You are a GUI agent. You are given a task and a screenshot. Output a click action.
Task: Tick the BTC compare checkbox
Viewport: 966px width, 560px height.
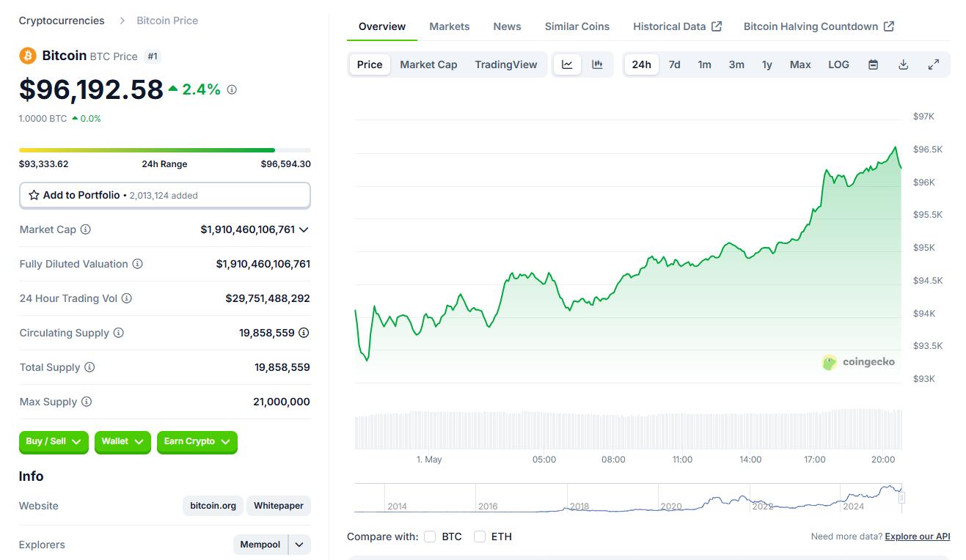[x=430, y=537]
